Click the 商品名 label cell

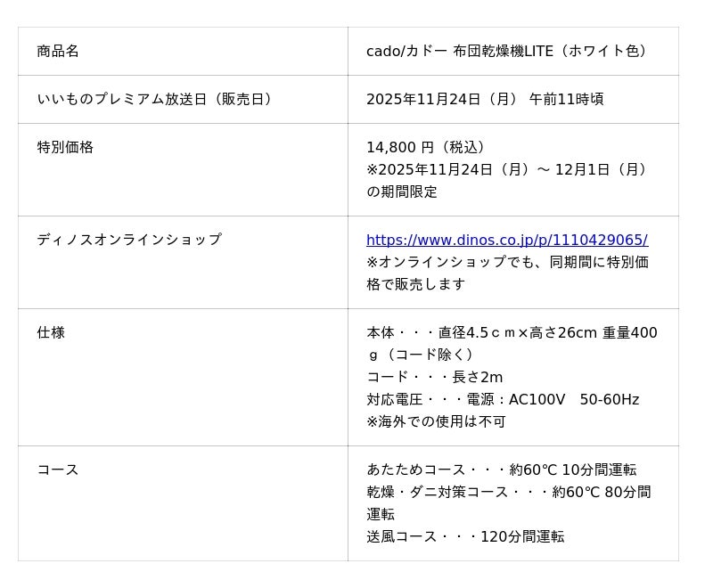[58, 51]
